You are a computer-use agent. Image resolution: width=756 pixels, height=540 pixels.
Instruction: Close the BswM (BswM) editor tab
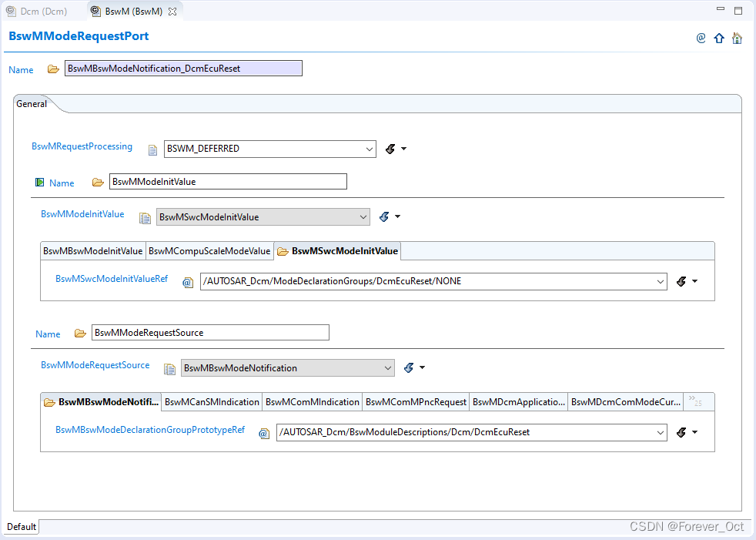tap(172, 12)
